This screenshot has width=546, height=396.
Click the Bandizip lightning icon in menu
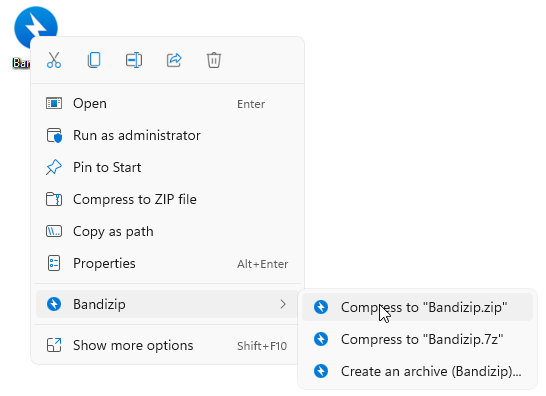[x=54, y=304]
